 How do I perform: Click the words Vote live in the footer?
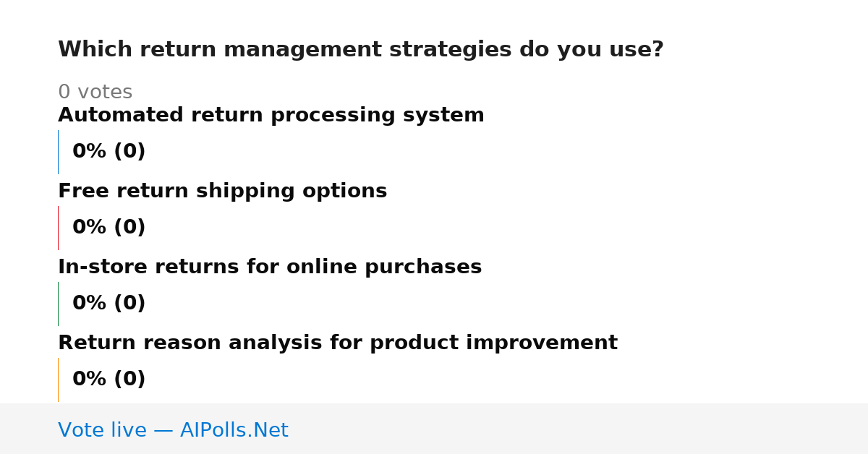click(x=102, y=430)
